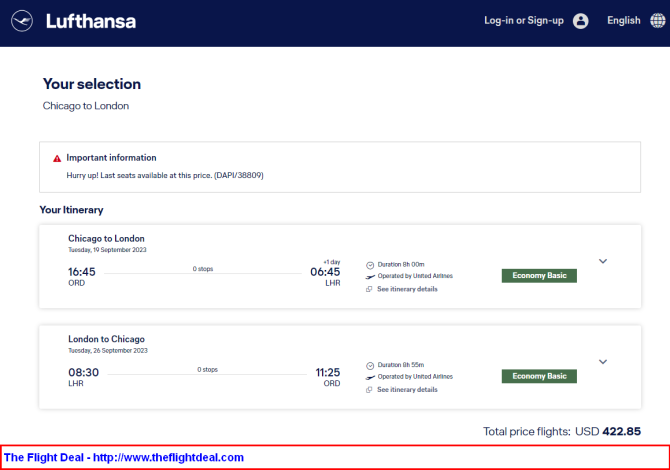Open the user profile icon

click(x=580, y=21)
